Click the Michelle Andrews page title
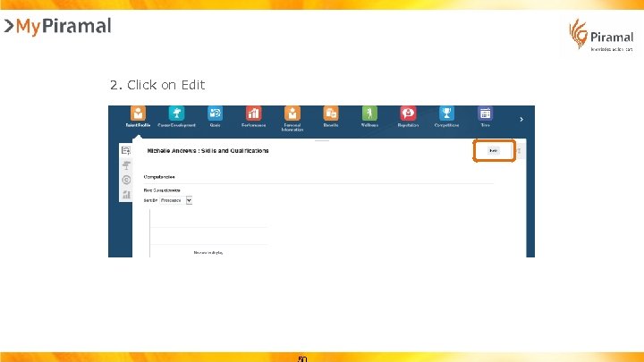644x362 pixels. [208, 151]
